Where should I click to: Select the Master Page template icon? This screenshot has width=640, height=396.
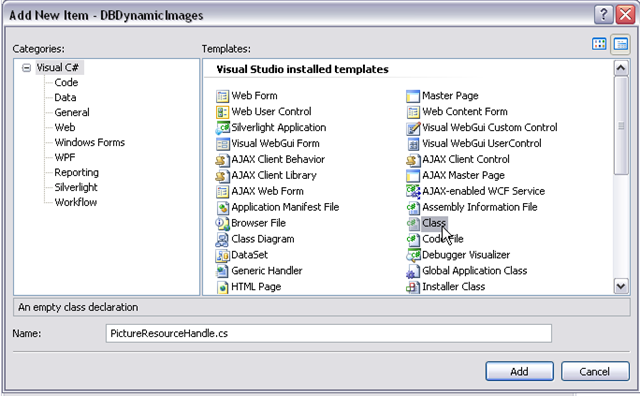[413, 96]
